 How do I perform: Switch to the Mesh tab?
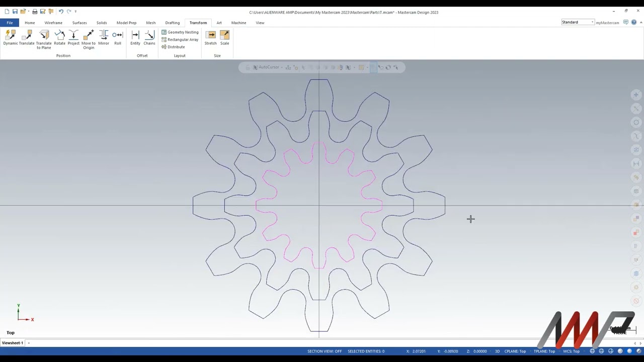click(151, 23)
